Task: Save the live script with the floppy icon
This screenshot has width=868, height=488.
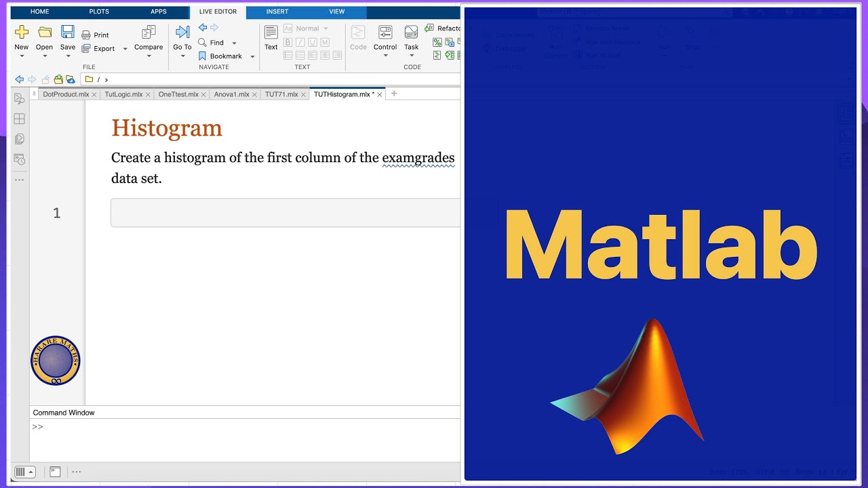Action: pos(68,32)
